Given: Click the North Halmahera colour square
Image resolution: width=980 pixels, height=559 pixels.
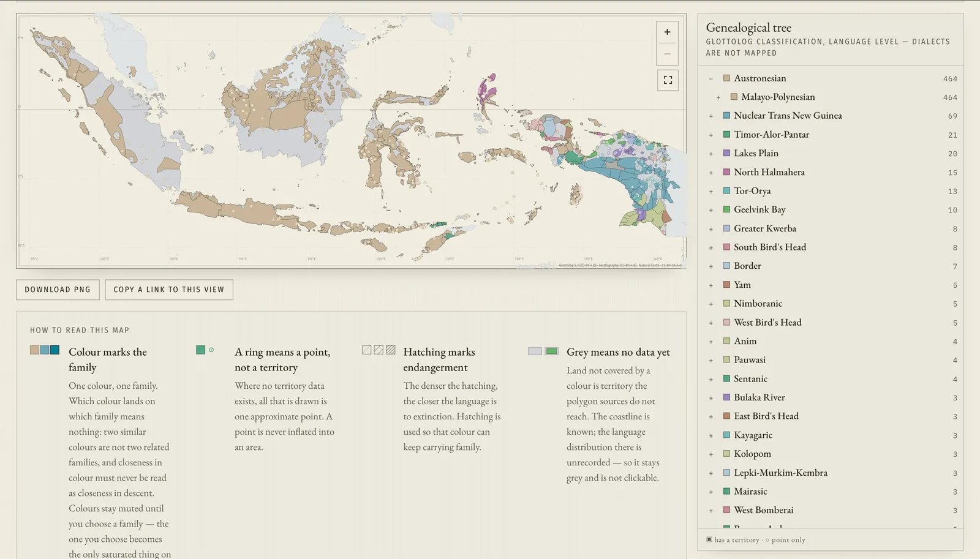Looking at the screenshot, I should (726, 172).
